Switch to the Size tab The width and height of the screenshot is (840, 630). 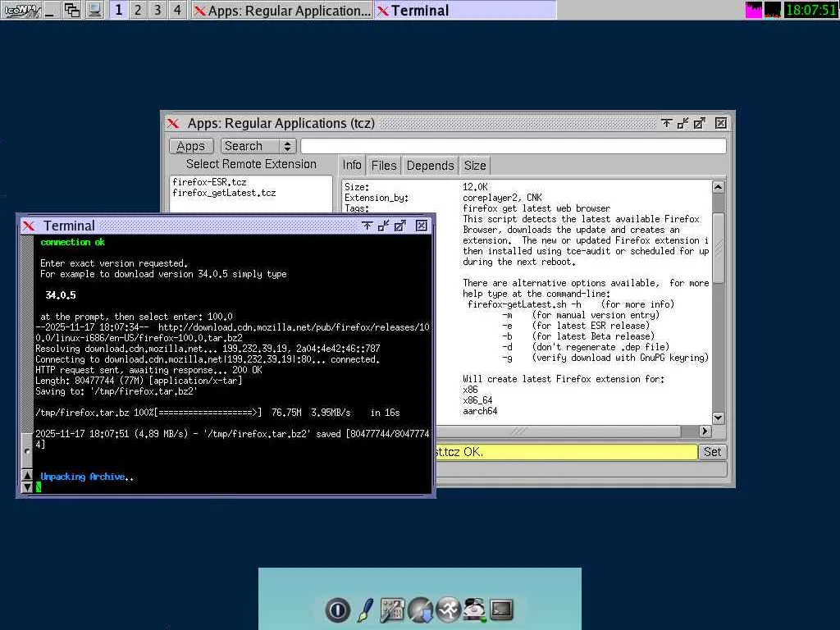pyautogui.click(x=475, y=165)
